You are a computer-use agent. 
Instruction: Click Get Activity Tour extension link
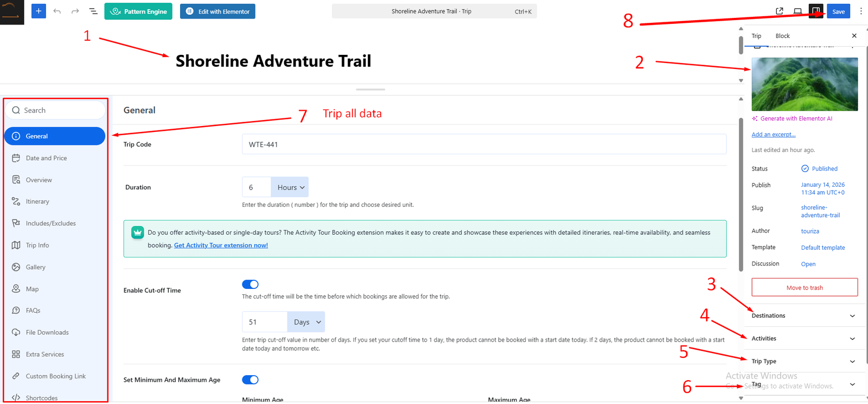[x=221, y=245]
